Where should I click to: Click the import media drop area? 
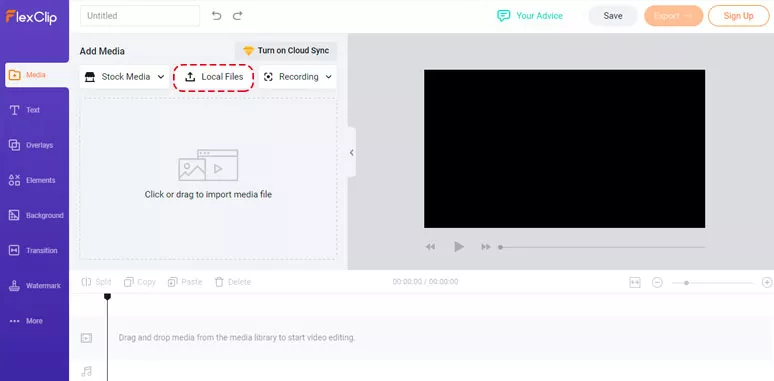tap(208, 179)
